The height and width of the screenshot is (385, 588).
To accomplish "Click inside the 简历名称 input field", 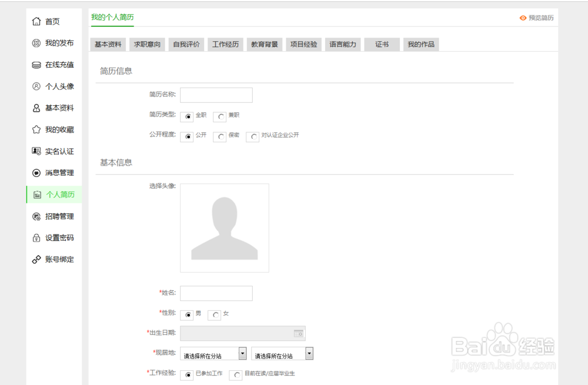I will click(216, 95).
